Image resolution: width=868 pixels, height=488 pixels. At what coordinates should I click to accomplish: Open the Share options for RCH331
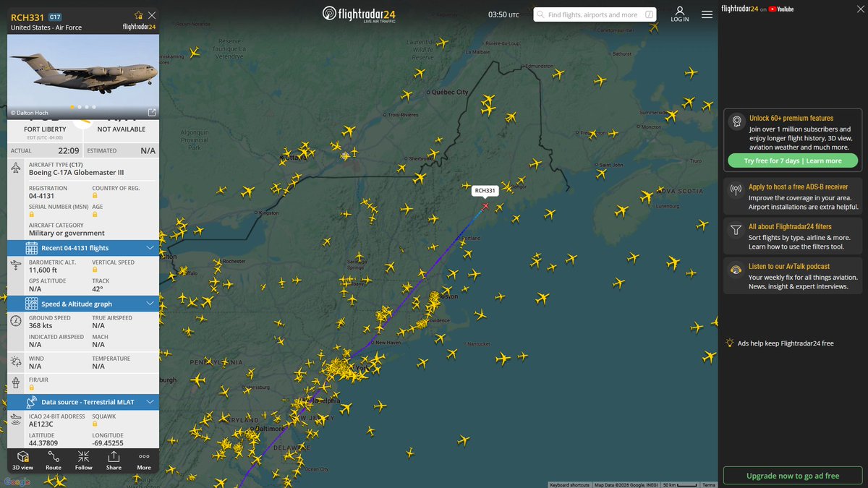114,460
